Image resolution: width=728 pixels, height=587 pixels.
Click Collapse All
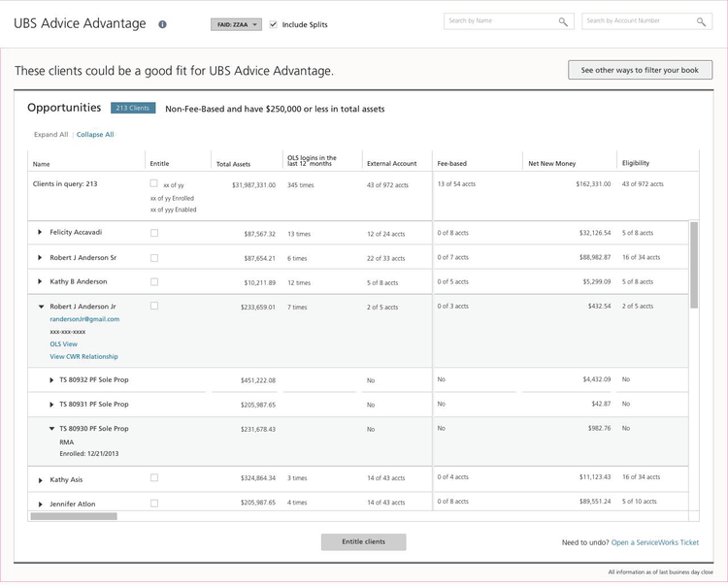[95, 135]
